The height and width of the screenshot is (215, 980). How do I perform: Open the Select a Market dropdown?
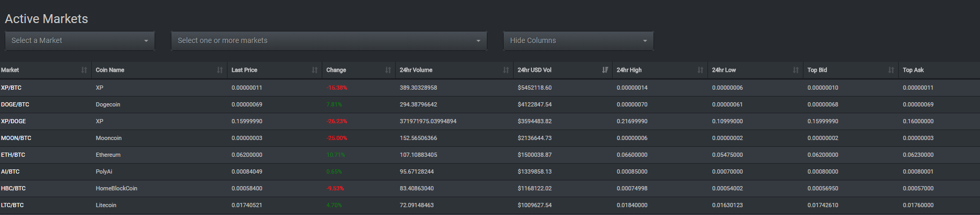click(80, 41)
